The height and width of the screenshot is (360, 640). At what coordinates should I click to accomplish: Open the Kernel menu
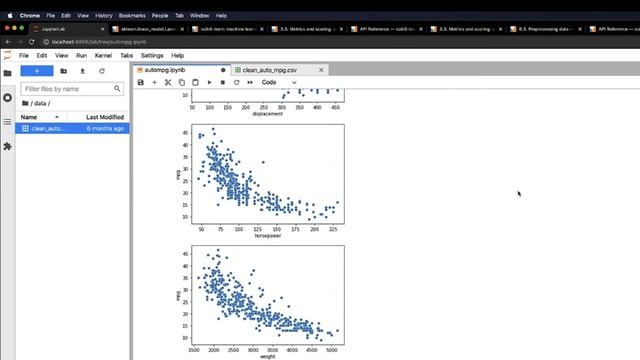pyautogui.click(x=103, y=56)
